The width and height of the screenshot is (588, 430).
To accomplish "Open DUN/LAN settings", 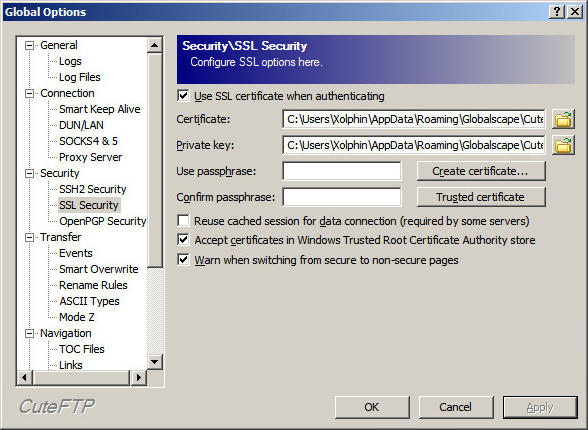I will point(81,125).
